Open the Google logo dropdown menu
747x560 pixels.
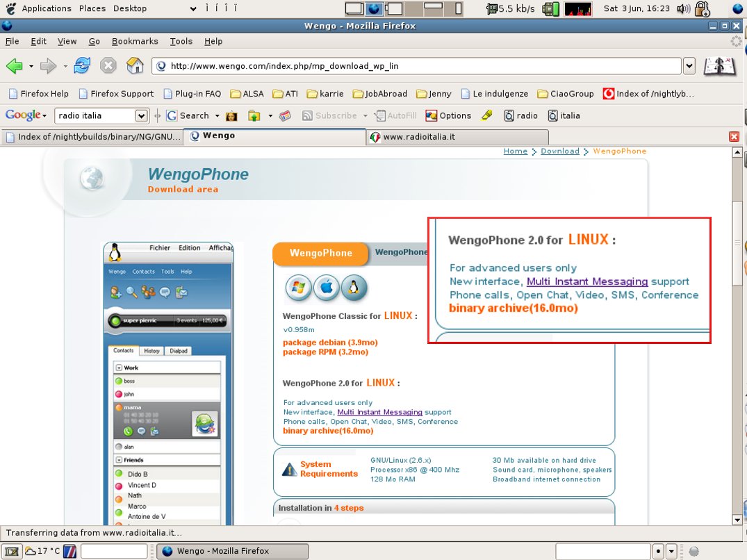pyautogui.click(x=26, y=115)
